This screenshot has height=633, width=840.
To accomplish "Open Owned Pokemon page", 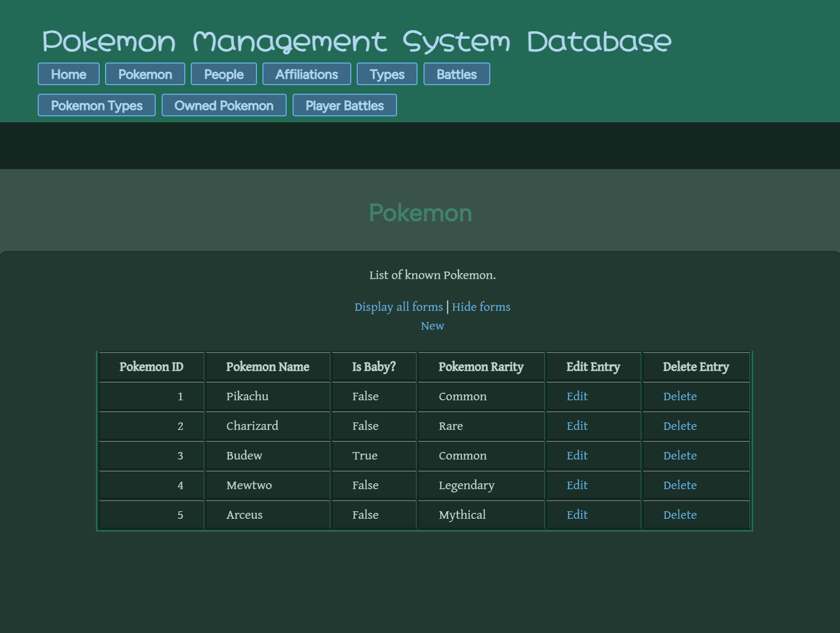I will (224, 105).
